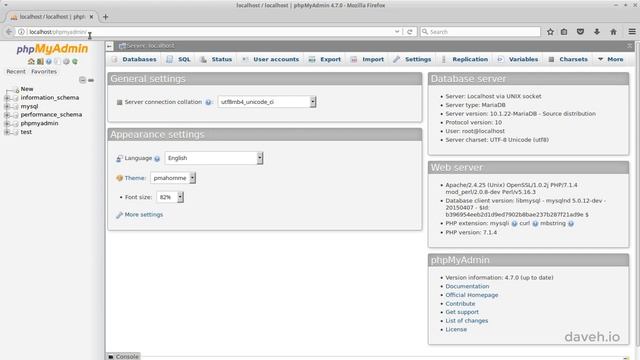This screenshot has width=640, height=360.
Task: Collapse all navigation tree items button
Action: [x=82, y=80]
